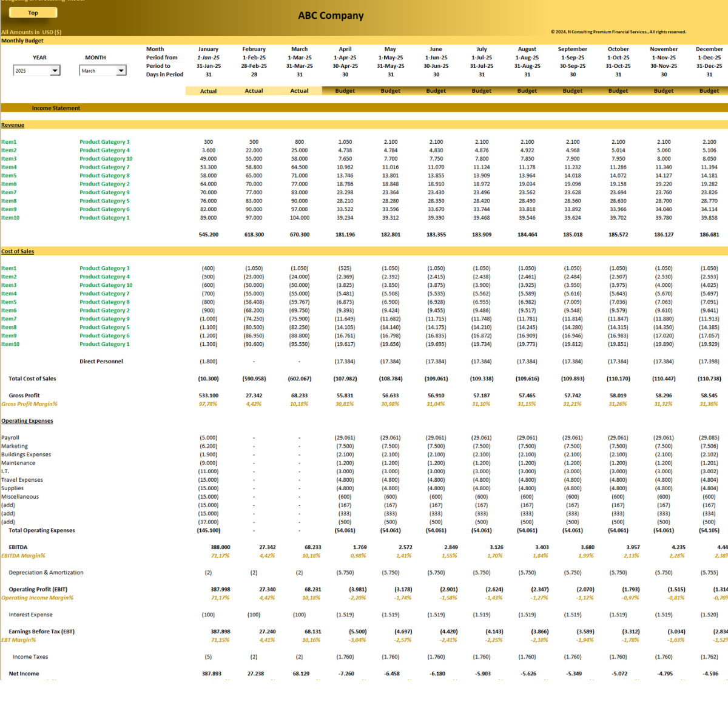Select the ABC Company title
The height and width of the screenshot is (728, 728).
(x=331, y=16)
